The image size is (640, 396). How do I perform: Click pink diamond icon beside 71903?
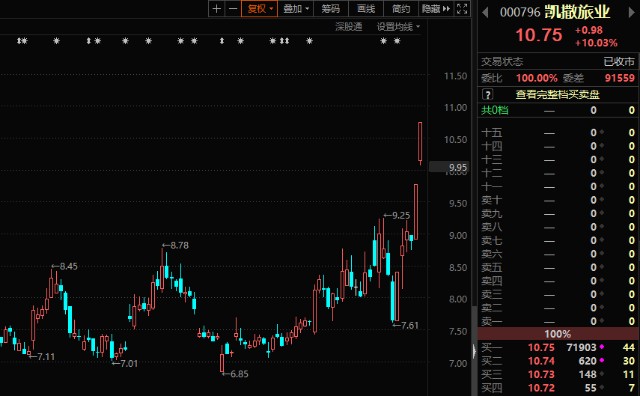click(601, 347)
